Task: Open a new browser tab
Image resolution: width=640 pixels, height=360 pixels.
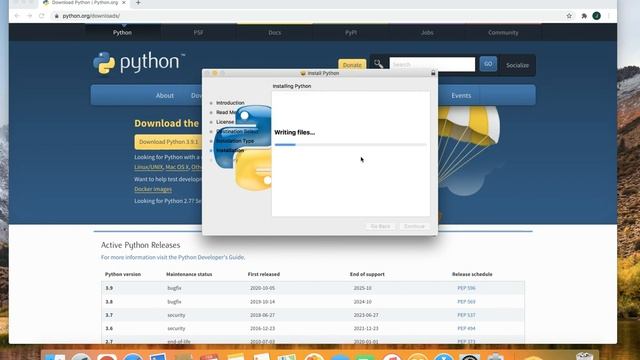Action: click(x=138, y=3)
